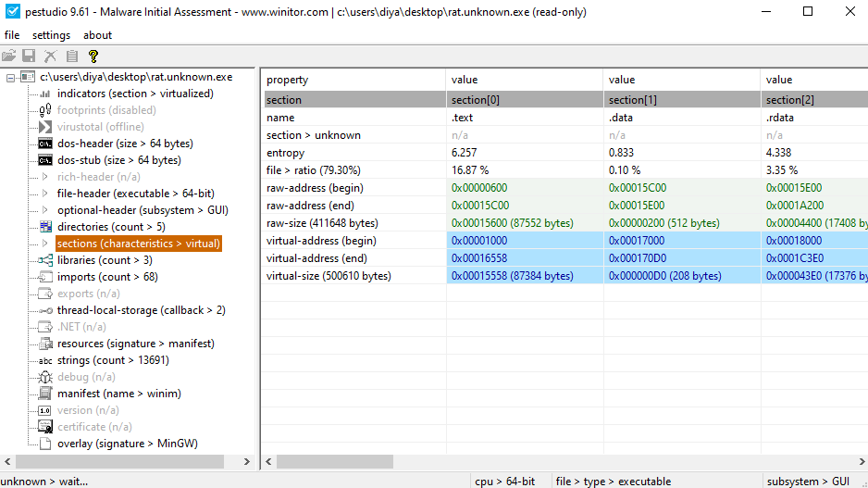The width and height of the screenshot is (868, 488).
Task: Select thread-local-storage (callback > 2) item
Action: (142, 310)
